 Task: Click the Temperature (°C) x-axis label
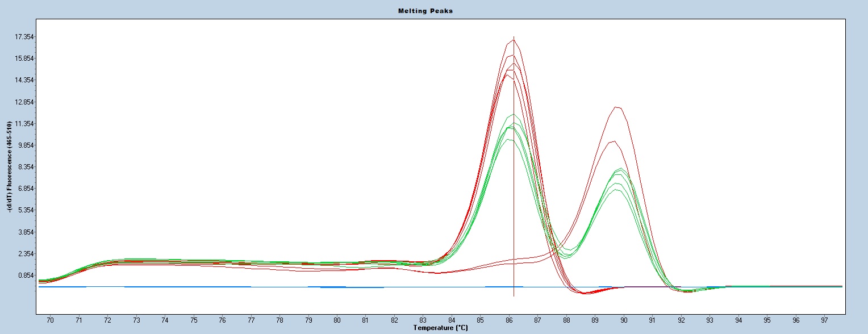[x=441, y=328]
